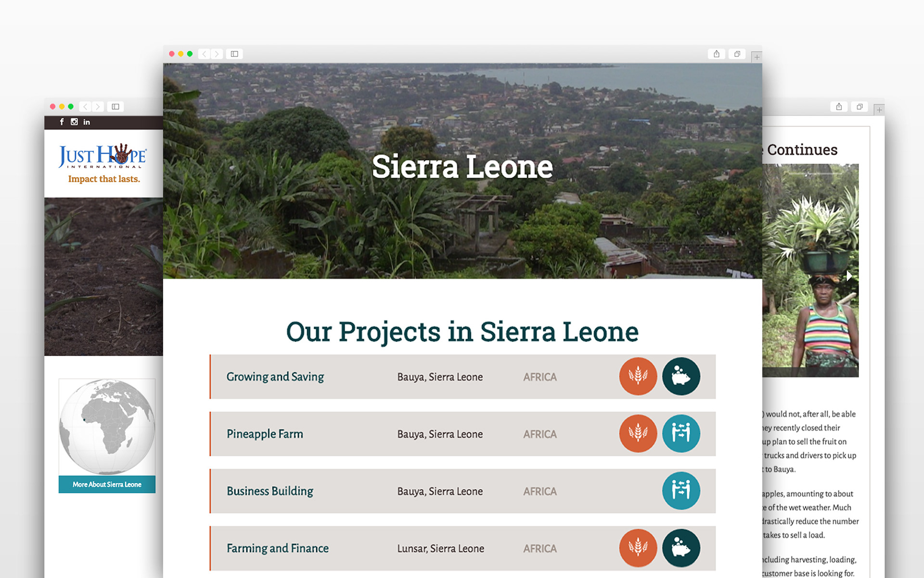Open new tab with plus in center browser
Screen dimensions: 924x578
(757, 57)
